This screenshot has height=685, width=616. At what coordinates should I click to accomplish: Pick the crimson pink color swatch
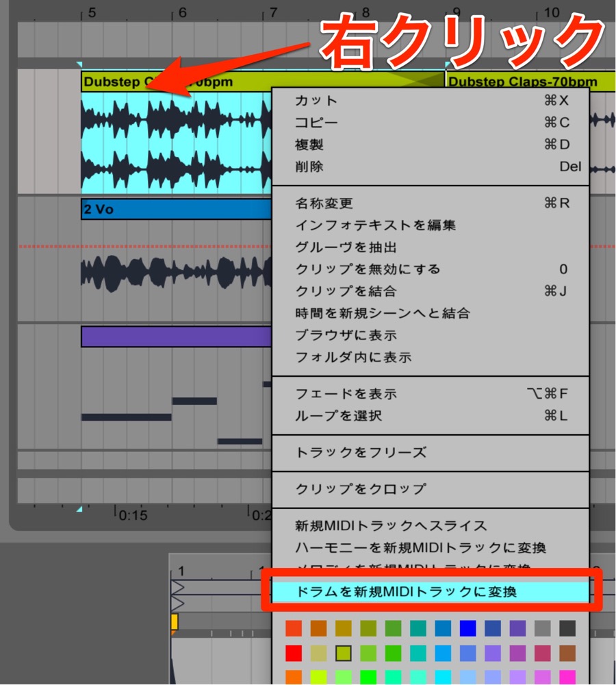543,653
